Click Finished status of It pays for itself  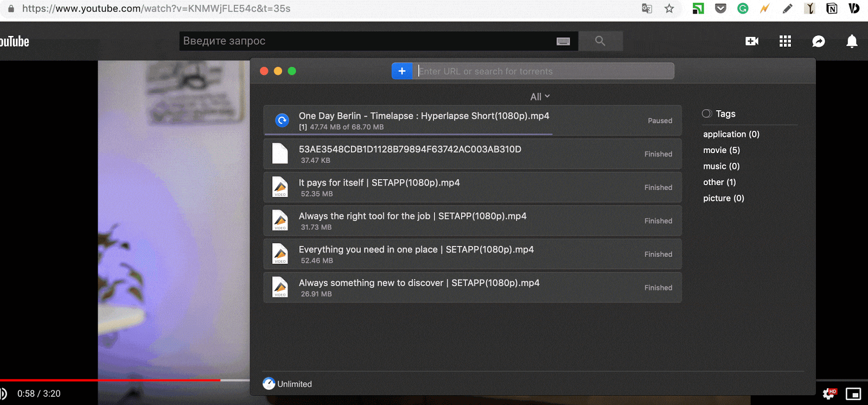pyautogui.click(x=658, y=187)
